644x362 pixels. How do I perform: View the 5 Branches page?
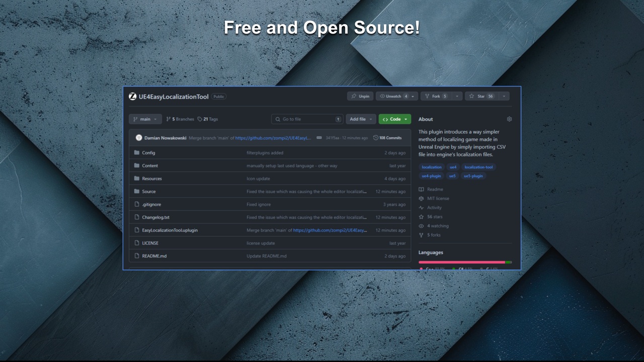(x=181, y=119)
